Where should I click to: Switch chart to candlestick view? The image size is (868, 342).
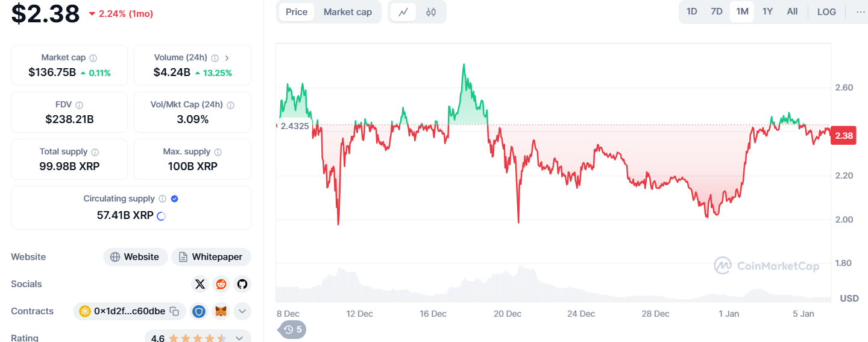[x=431, y=12]
